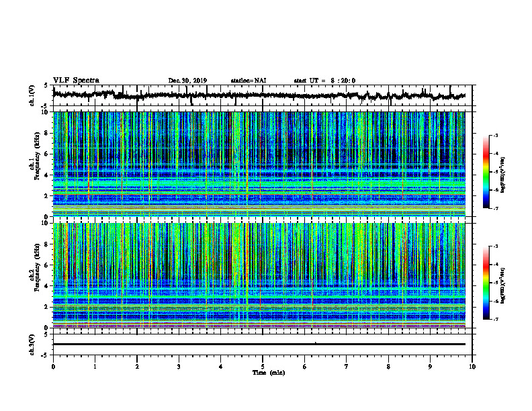This screenshot has width=532, height=411.
Task: Click the ch.2 spectrogram panel
Action: [259, 275]
